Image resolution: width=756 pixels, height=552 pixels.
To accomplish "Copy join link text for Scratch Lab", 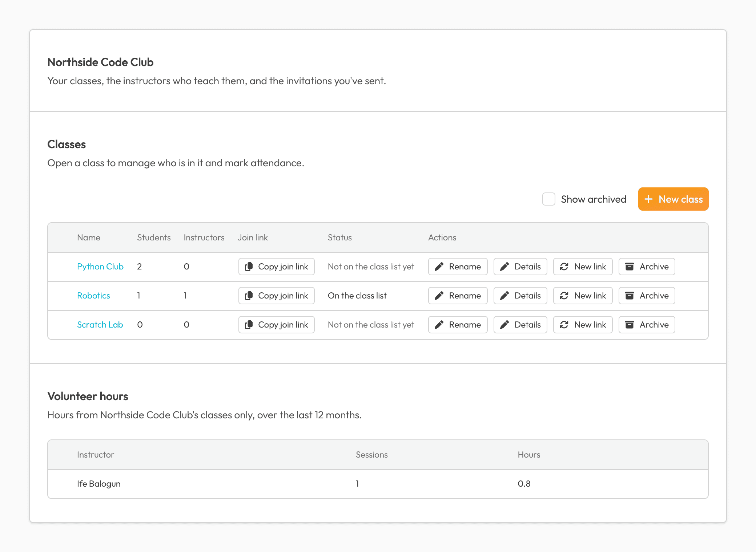I will coord(283,325).
